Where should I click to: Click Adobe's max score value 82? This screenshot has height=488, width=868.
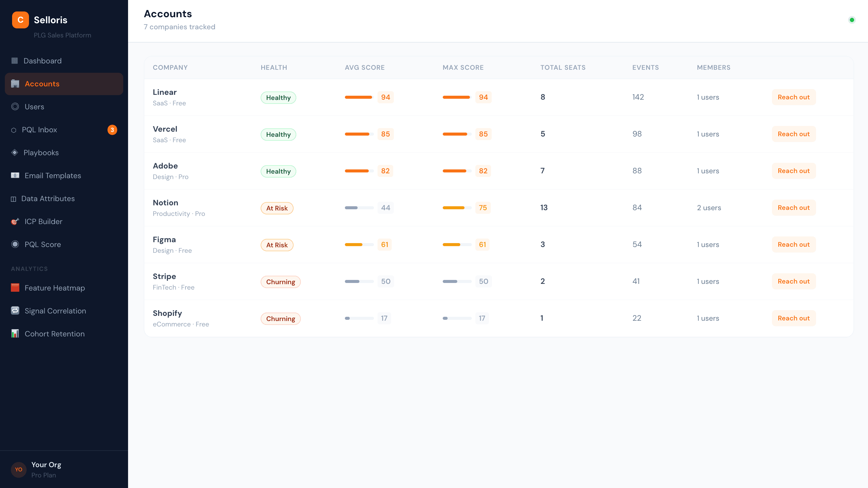[x=483, y=171]
